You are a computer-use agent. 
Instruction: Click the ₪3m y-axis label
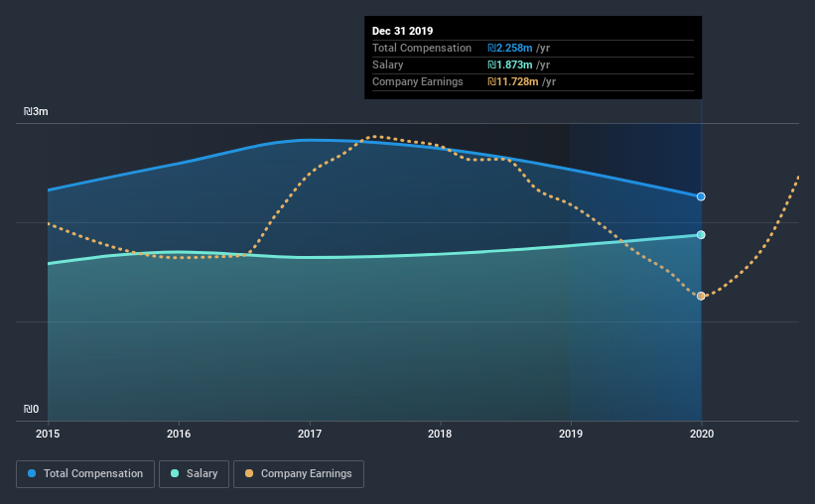pyautogui.click(x=36, y=111)
